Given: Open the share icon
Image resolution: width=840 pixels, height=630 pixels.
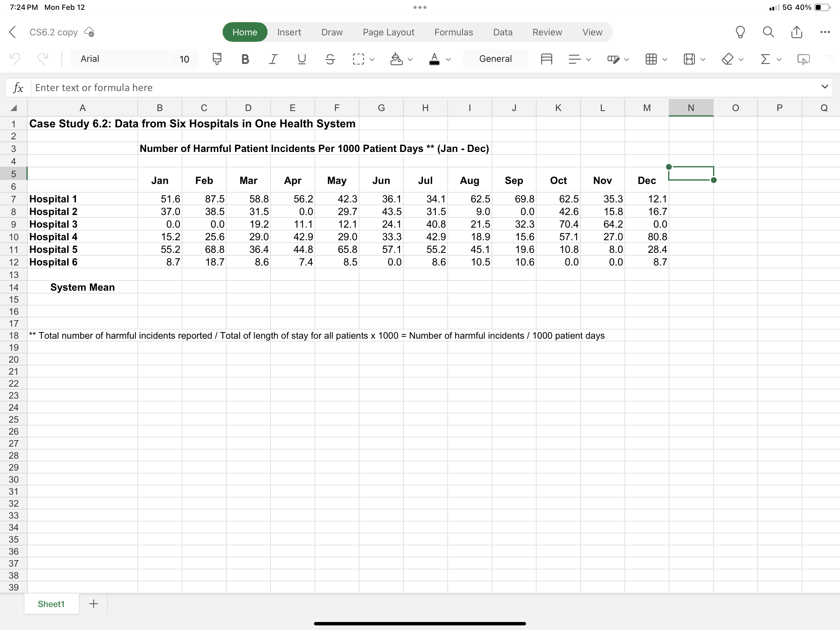Looking at the screenshot, I should (797, 32).
